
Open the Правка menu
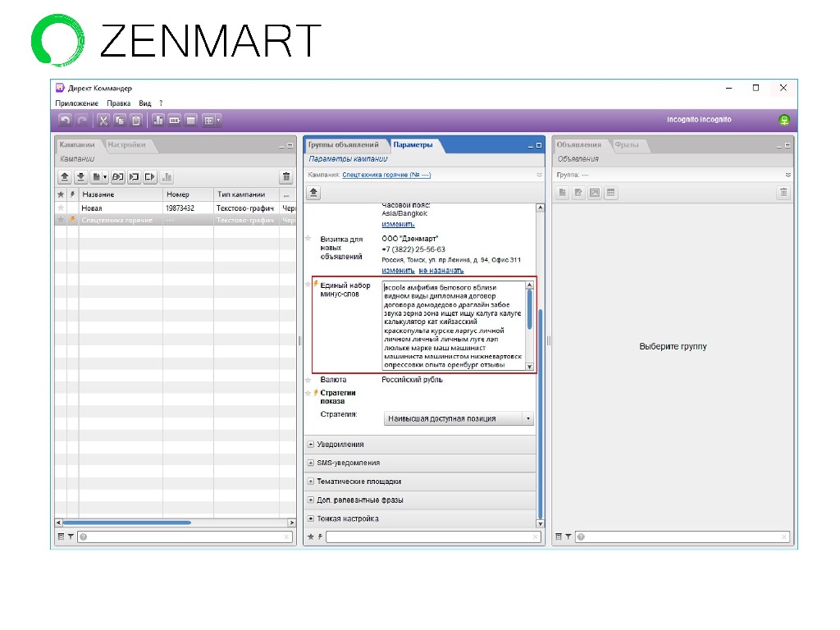118,103
